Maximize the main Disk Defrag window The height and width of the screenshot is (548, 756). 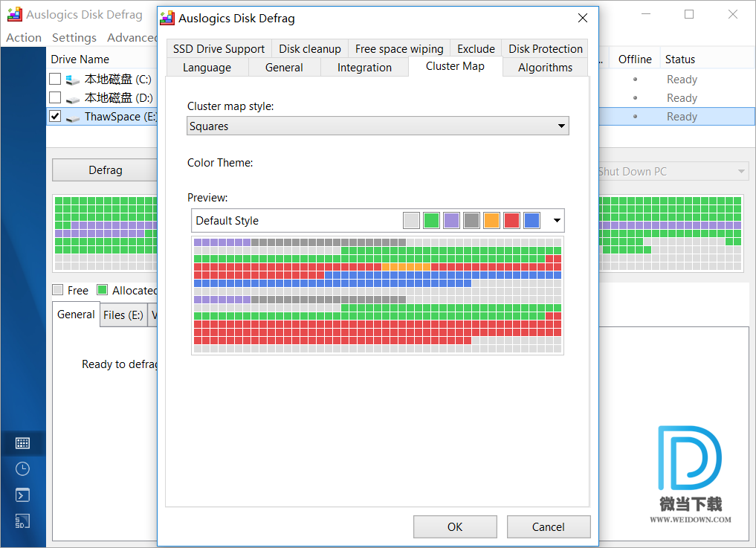689,14
